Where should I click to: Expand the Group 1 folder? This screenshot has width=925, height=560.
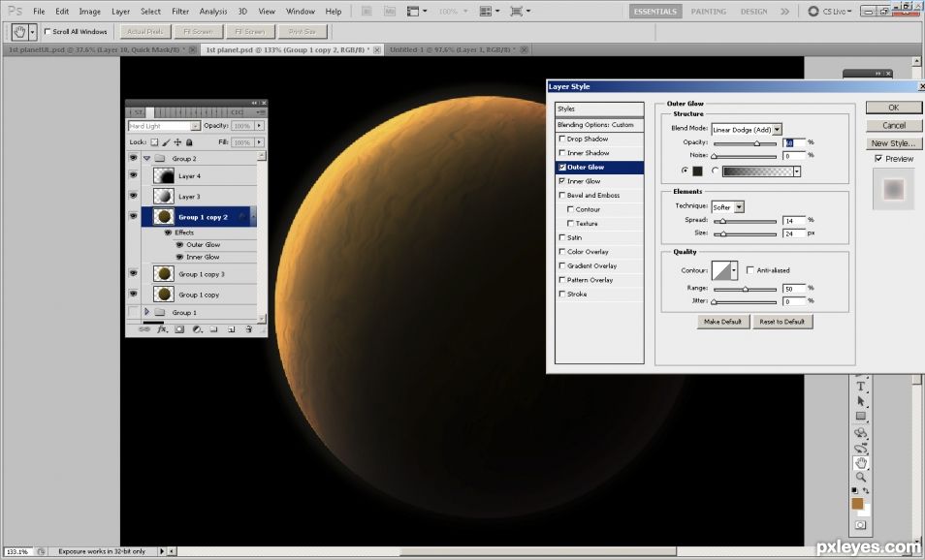coord(146,312)
